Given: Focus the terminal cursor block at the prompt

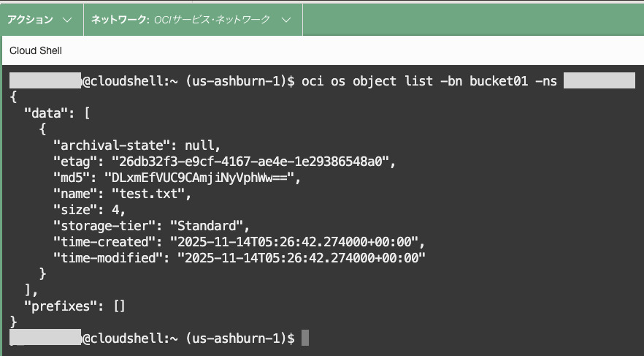Looking at the screenshot, I should pyautogui.click(x=305, y=338).
